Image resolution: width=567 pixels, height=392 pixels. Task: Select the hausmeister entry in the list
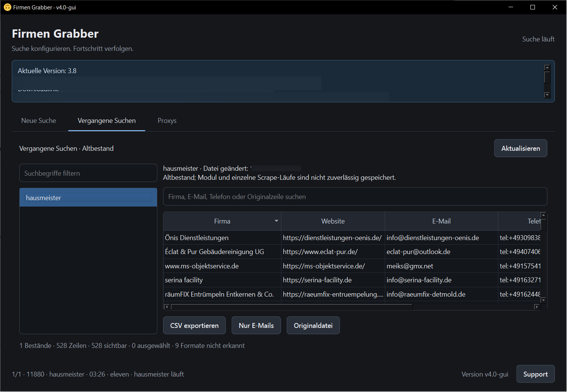(88, 198)
